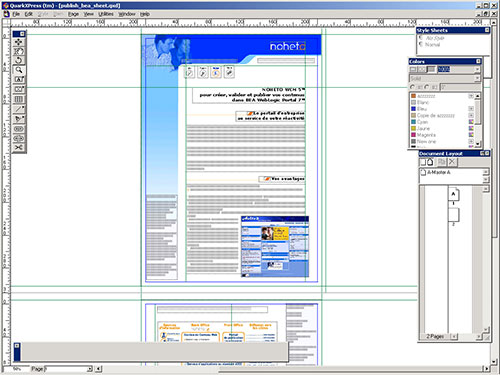The width and height of the screenshot is (500, 375).
Task: Choose the Blanc color swatch
Action: coord(413,102)
